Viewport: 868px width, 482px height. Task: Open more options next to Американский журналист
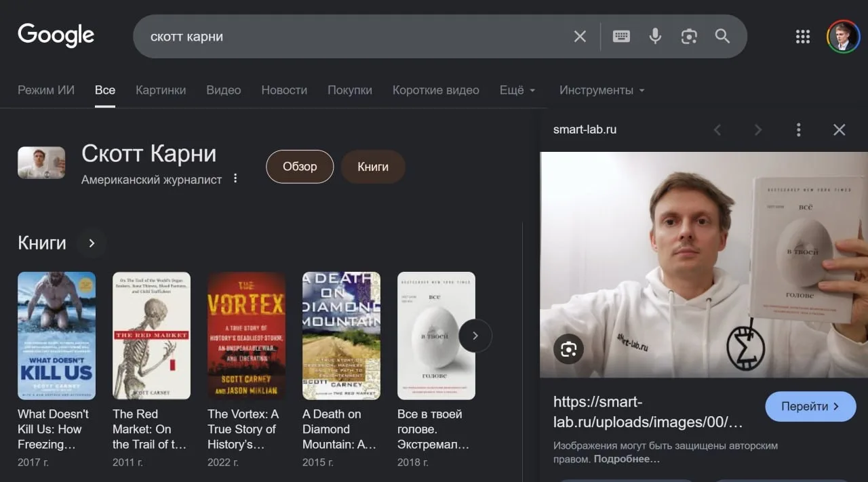[x=235, y=179]
